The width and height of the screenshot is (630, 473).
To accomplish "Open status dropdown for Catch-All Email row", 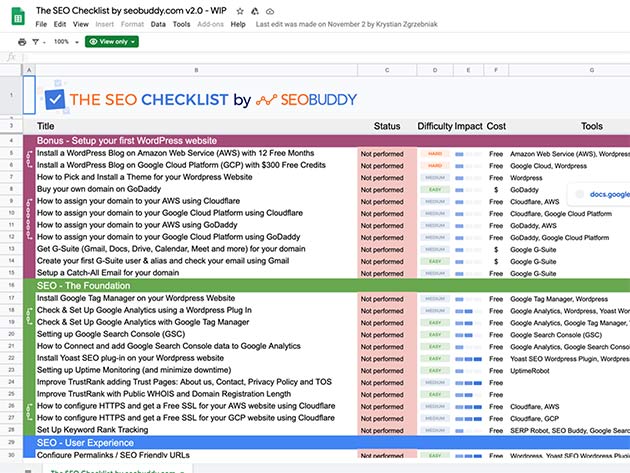I will pyautogui.click(x=387, y=273).
